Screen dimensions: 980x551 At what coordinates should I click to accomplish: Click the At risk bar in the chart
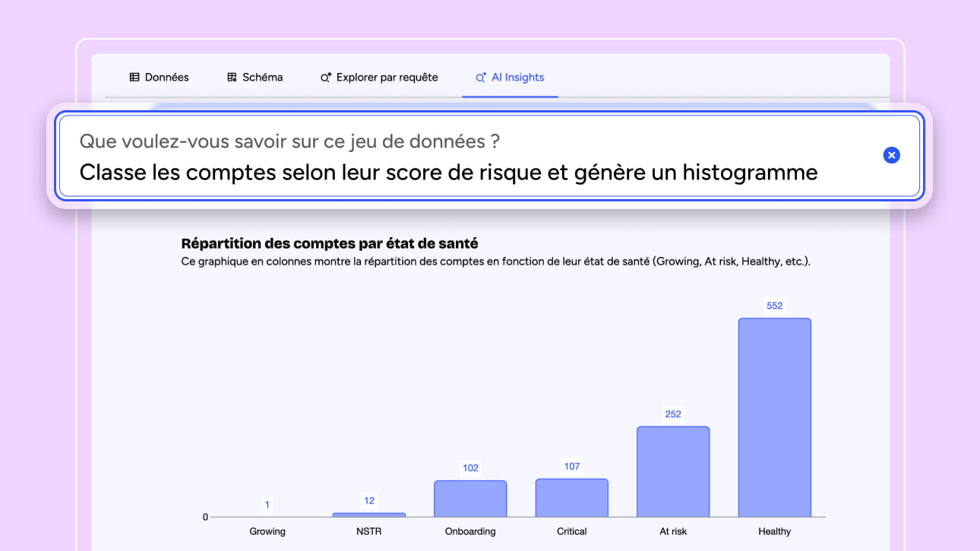click(673, 471)
